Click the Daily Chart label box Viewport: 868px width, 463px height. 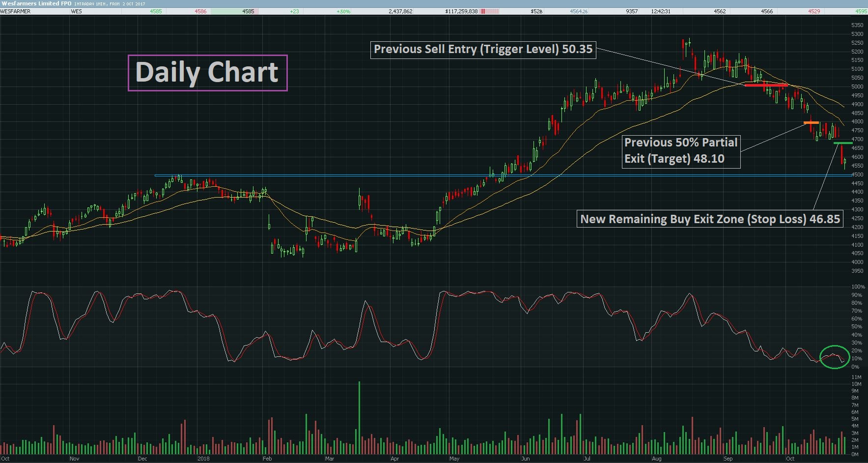point(207,73)
